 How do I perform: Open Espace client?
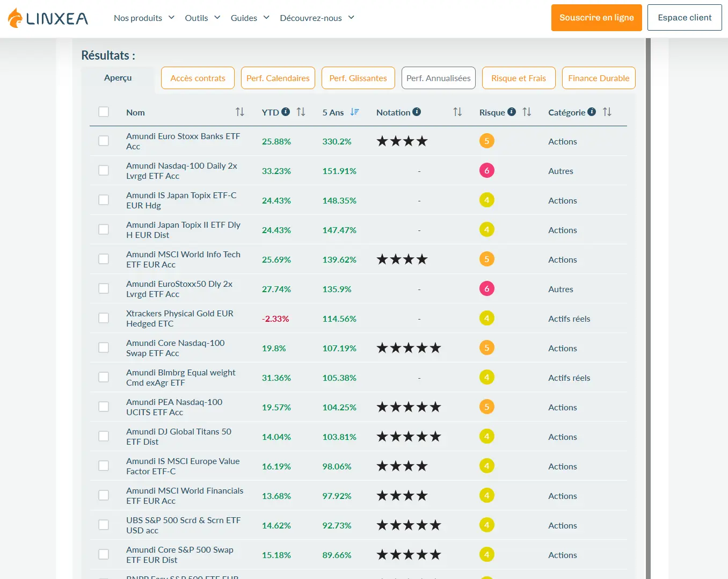click(x=685, y=18)
